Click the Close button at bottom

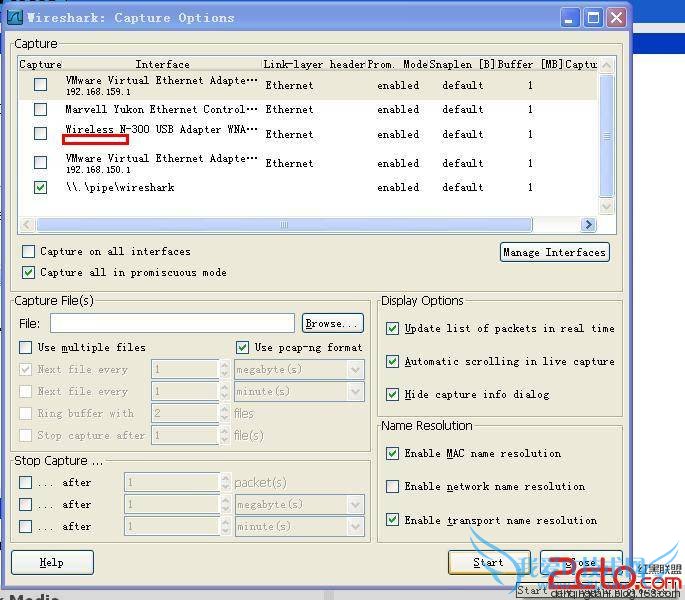(x=581, y=562)
